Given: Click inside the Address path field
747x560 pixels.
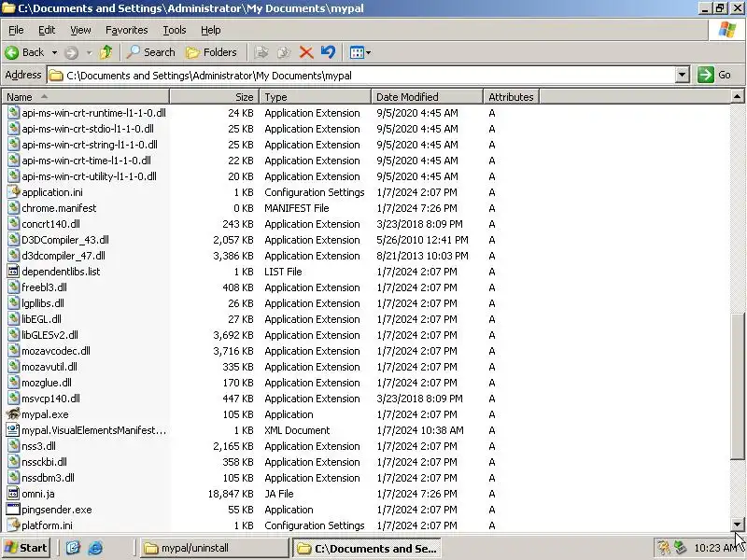Looking at the screenshot, I should pos(362,76).
